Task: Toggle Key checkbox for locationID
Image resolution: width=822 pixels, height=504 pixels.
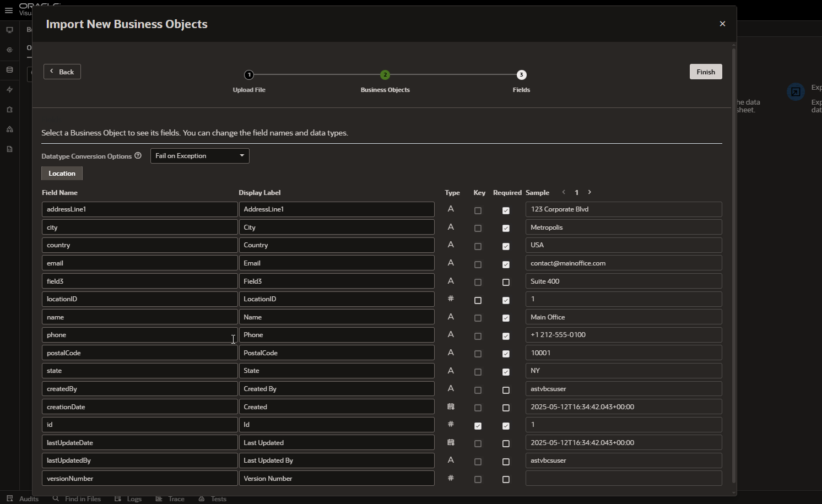Action: [x=478, y=300]
